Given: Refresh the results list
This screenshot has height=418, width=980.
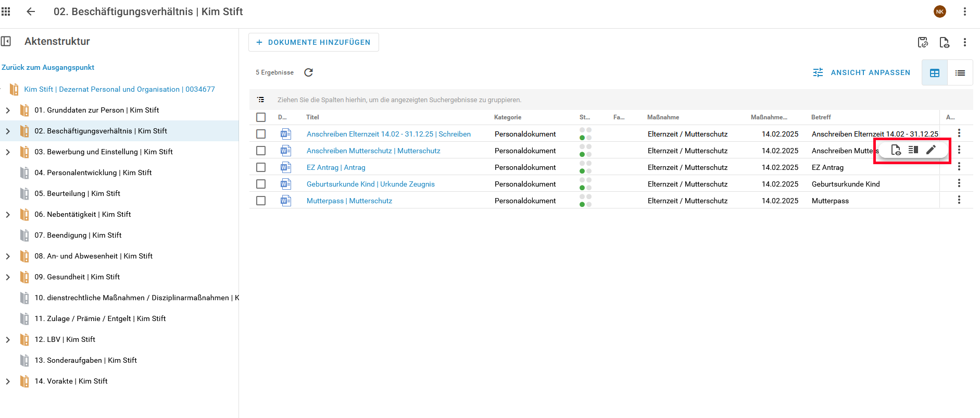Looking at the screenshot, I should pos(308,72).
